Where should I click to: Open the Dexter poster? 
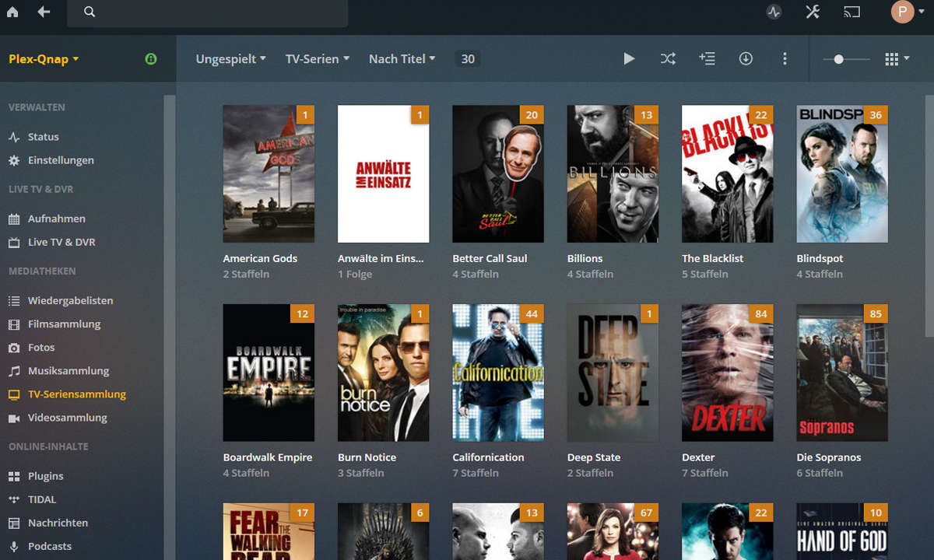tap(727, 373)
